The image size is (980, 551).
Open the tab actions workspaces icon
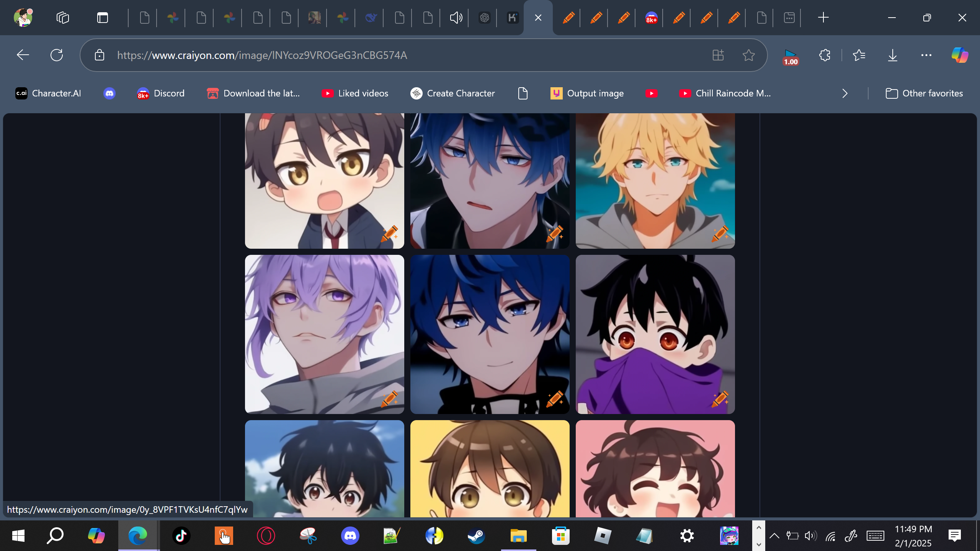pyautogui.click(x=63, y=18)
